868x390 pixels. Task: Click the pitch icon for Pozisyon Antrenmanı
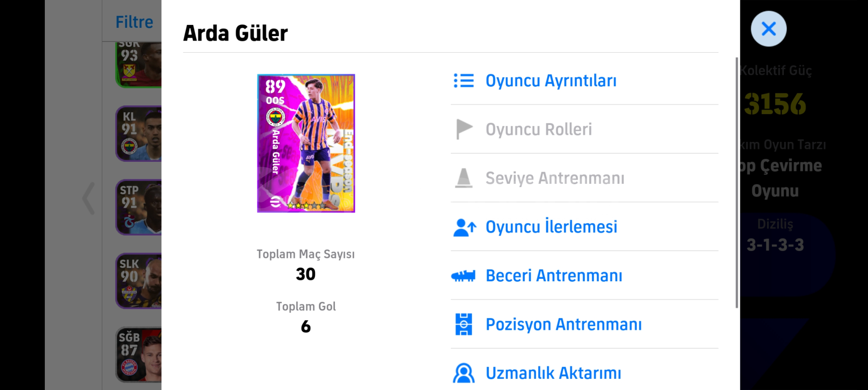click(x=463, y=324)
